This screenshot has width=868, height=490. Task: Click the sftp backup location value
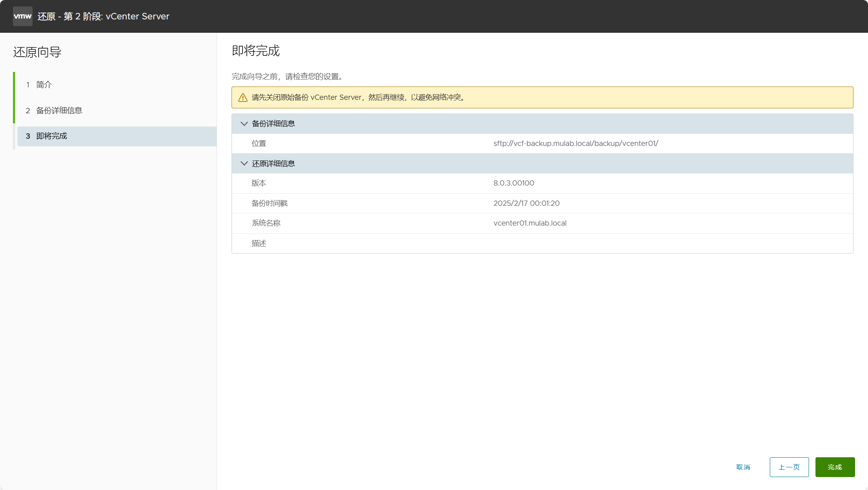point(575,144)
